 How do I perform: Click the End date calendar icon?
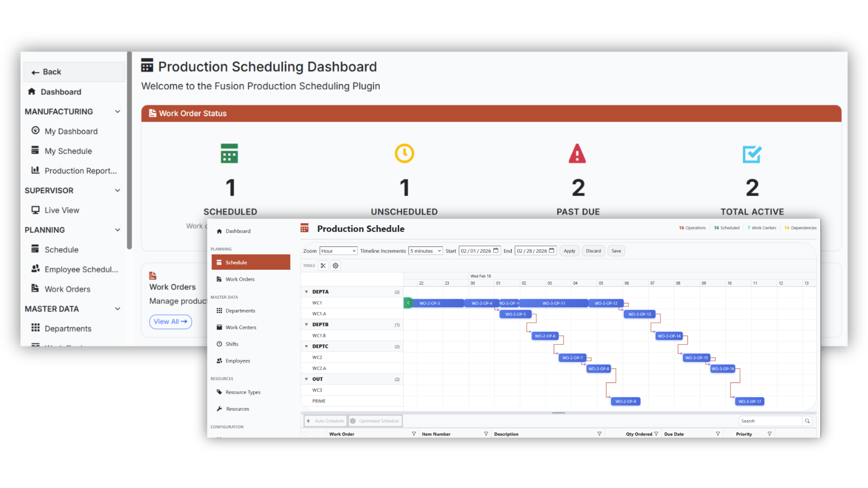(552, 251)
